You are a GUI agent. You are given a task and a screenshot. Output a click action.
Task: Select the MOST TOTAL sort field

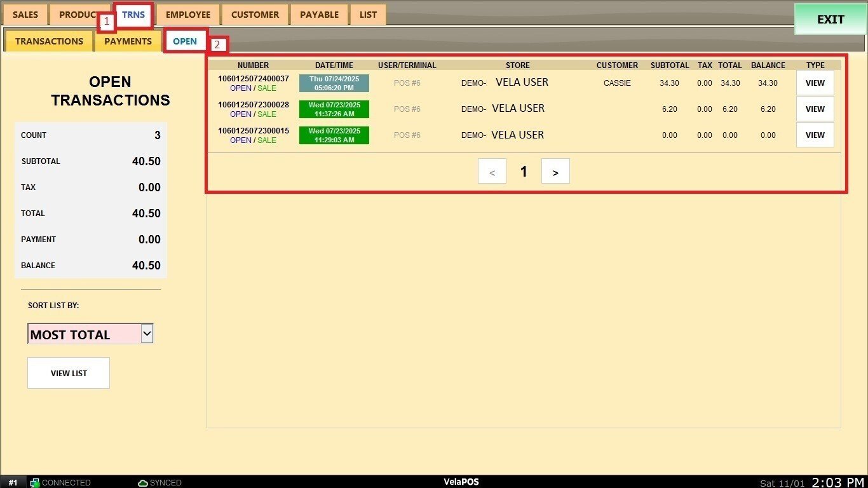click(x=83, y=334)
